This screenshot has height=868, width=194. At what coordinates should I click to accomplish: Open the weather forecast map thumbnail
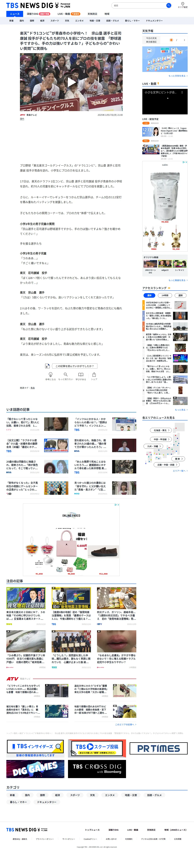(x=165, y=59)
